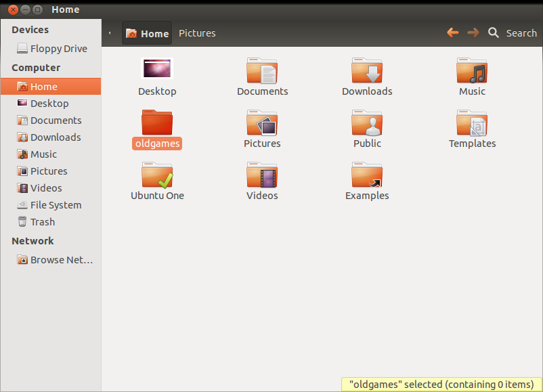Open the Examples shortcut folder
Image resolution: width=543 pixels, height=392 pixels.
point(367,175)
